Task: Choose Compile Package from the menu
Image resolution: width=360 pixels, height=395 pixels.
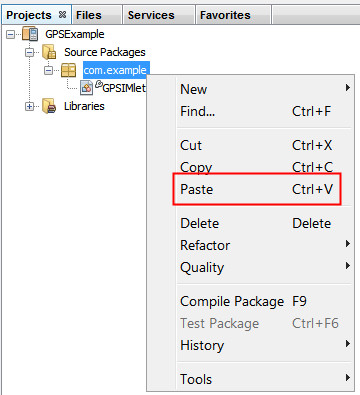Action: pos(265,301)
